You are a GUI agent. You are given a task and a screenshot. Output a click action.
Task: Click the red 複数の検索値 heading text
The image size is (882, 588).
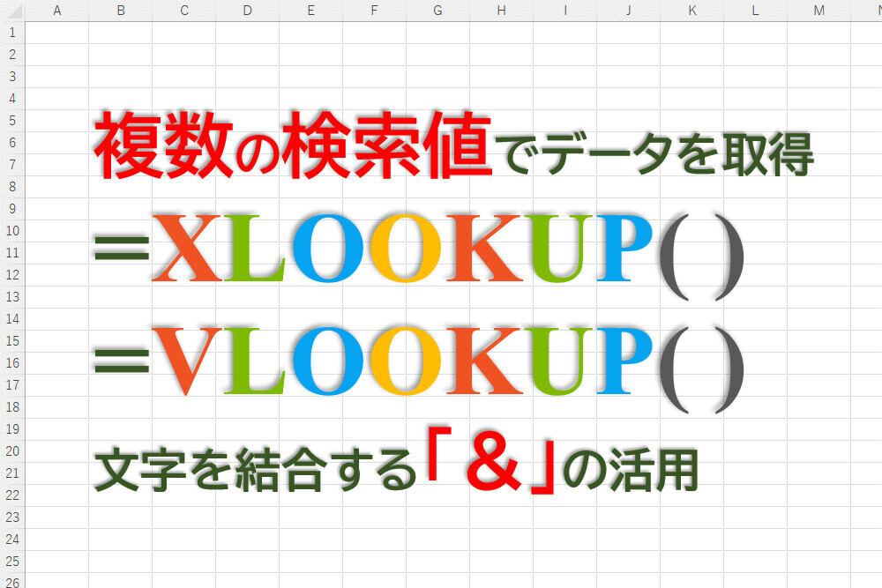[x=293, y=145]
